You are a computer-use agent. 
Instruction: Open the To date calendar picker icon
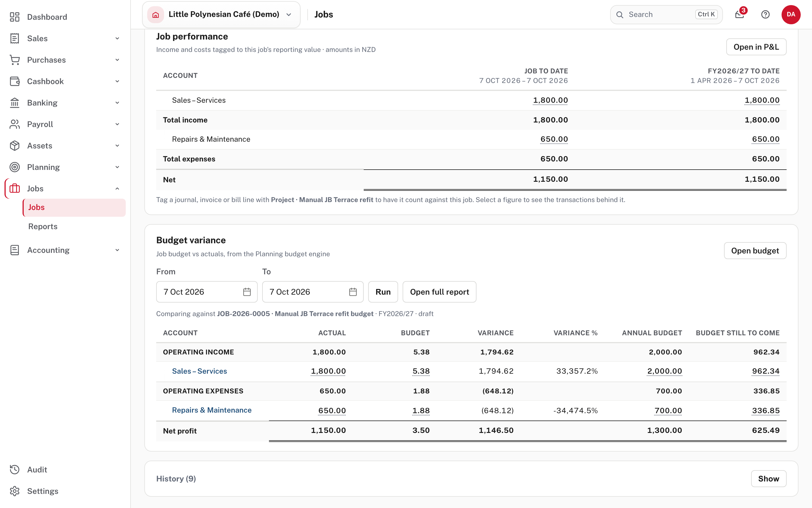point(353,292)
